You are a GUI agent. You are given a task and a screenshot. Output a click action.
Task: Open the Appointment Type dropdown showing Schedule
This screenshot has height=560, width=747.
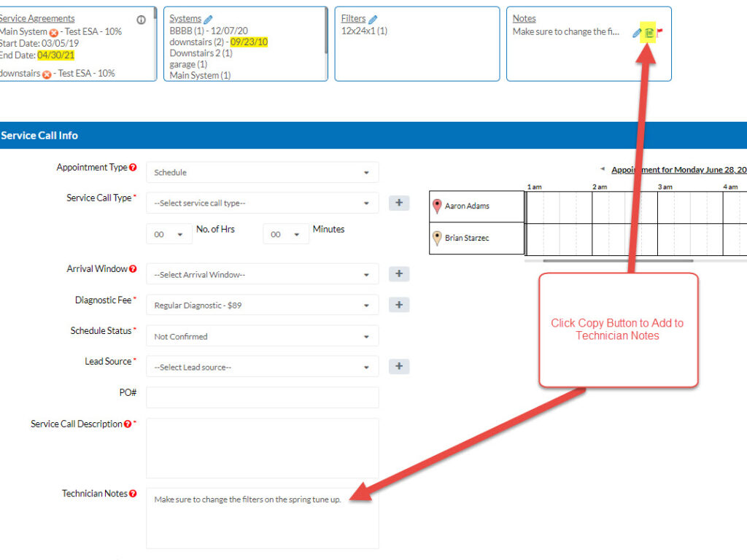pos(263,172)
